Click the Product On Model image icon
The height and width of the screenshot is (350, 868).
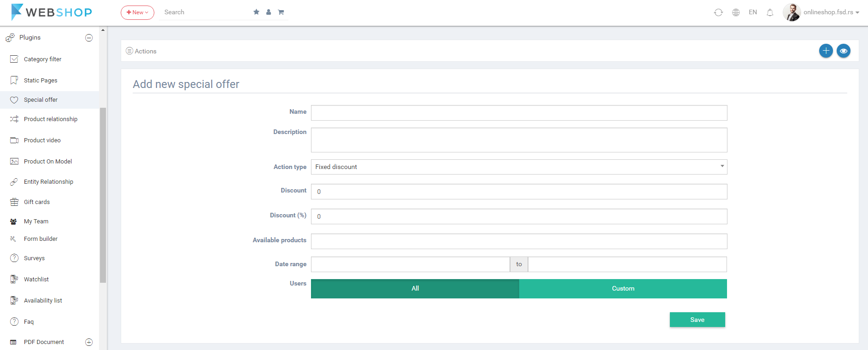point(14,161)
